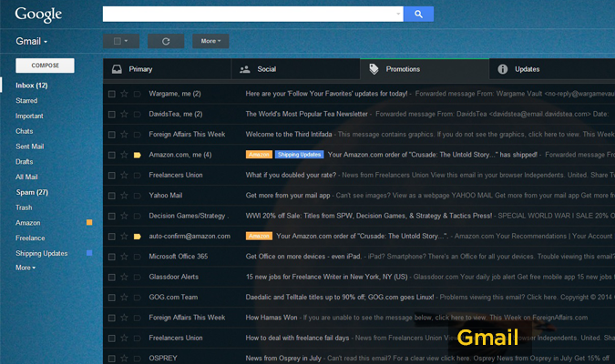Image resolution: width=615 pixels, height=364 pixels.
Task: Open How to deal with freelance fail days email
Action: tap(359, 339)
